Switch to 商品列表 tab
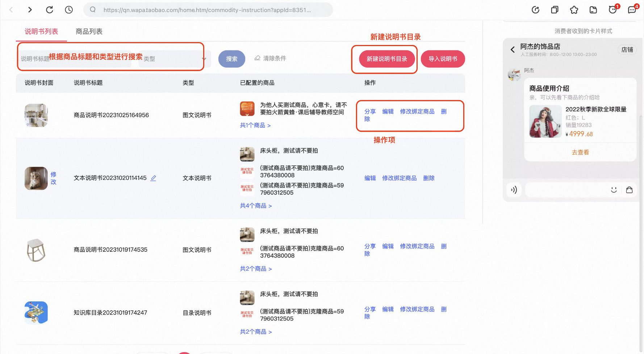 point(89,32)
